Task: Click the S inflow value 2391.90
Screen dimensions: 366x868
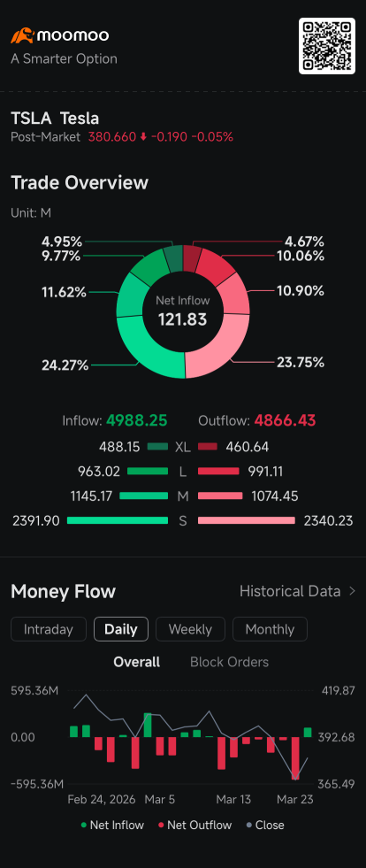Action: 36,520
